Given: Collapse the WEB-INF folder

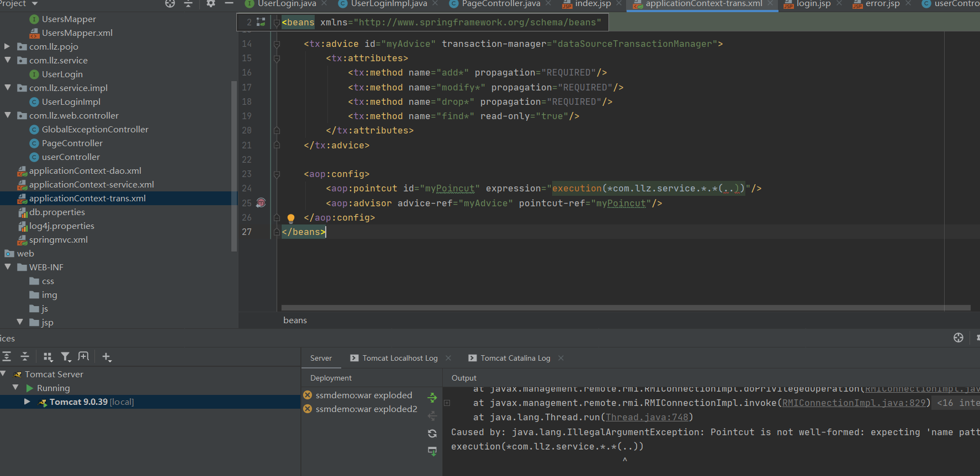Looking at the screenshot, I should (7, 267).
